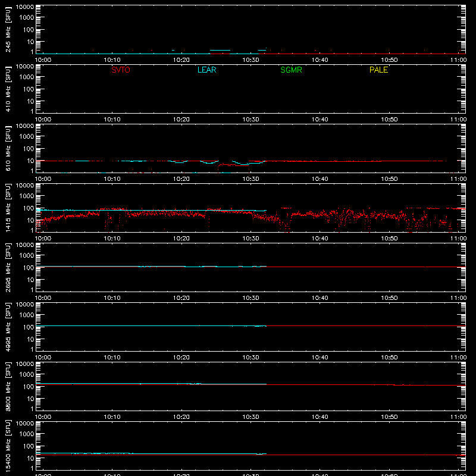Click the 10000 y-axis value on 245 MHz panel
476x476 pixels.
(x=25, y=7)
